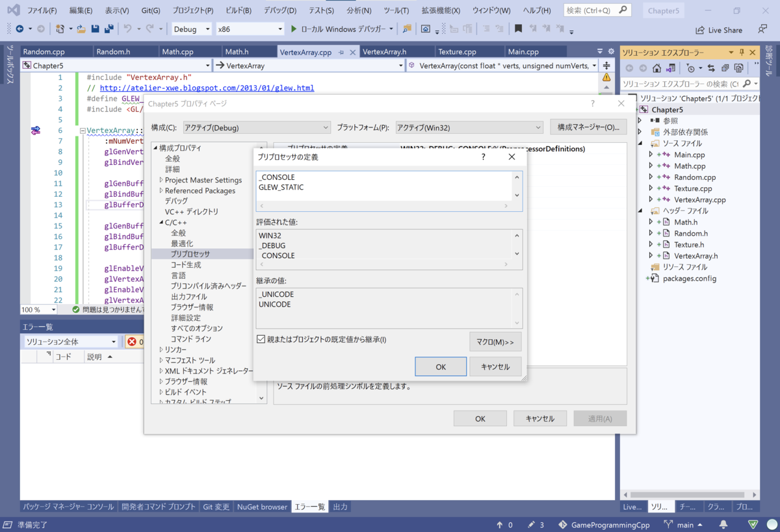Viewport: 780px width, 532px height.
Task: Open the glew.html blogspot link in code
Action: 207,88
